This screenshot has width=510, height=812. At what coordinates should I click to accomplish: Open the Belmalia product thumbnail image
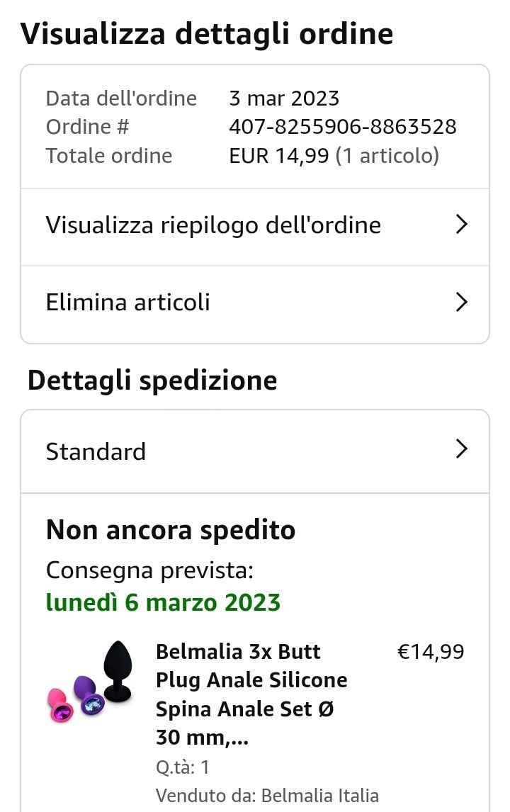pyautogui.click(x=90, y=682)
